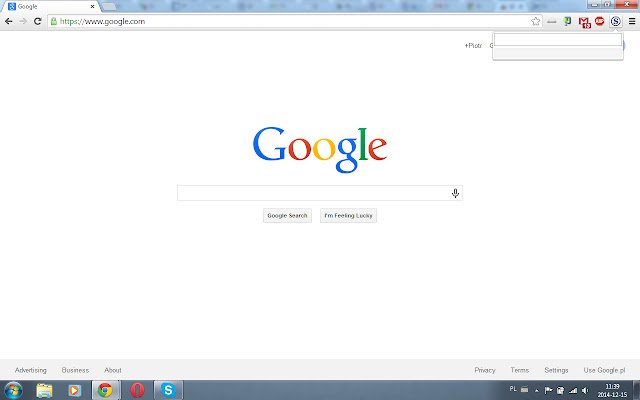Open the Chrome hamburger menu

tap(632, 21)
